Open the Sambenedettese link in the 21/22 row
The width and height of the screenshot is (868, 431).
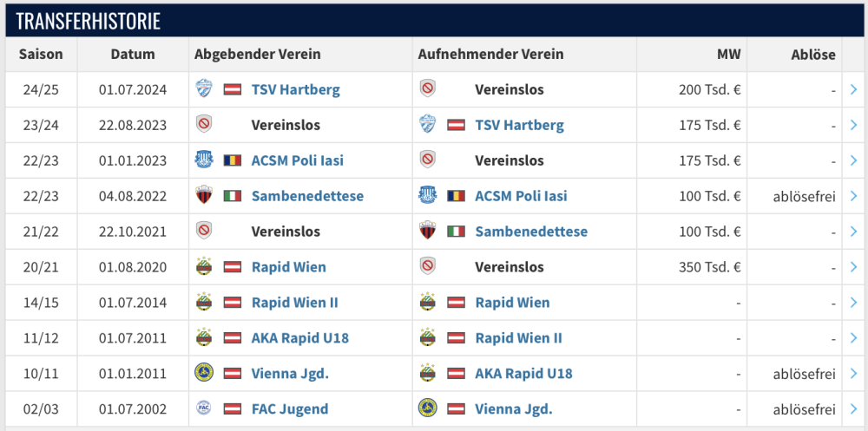tap(531, 232)
